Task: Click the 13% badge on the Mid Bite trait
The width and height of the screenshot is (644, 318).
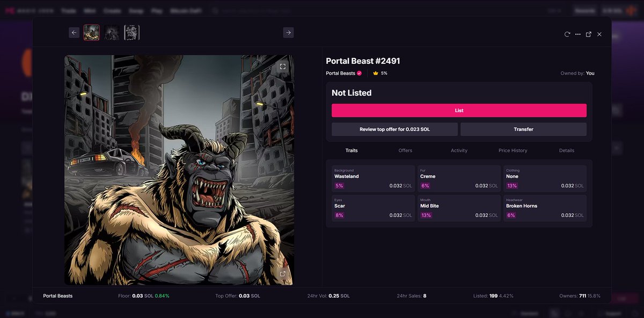Action: pyautogui.click(x=426, y=215)
